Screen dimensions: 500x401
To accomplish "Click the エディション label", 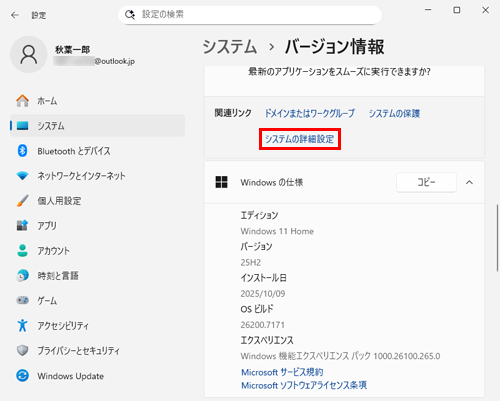I will [259, 215].
